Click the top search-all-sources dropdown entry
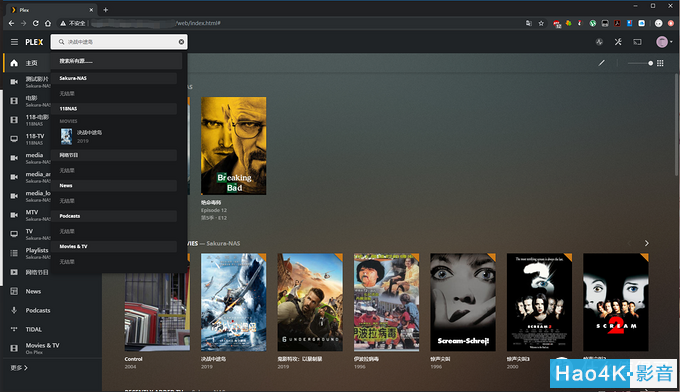Image resolution: width=680 pixels, height=392 pixels. click(116, 61)
